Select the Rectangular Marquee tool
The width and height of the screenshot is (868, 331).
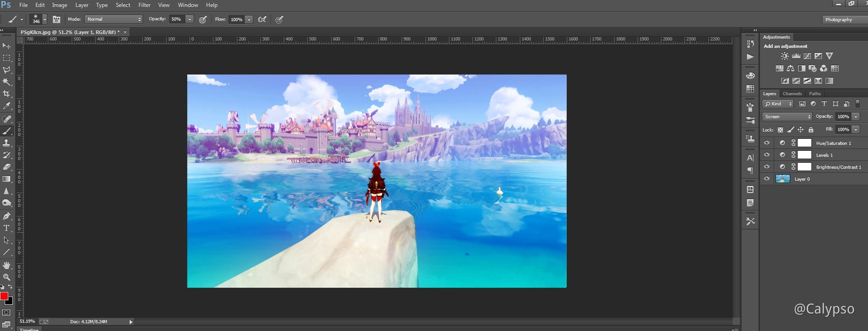pos(6,58)
